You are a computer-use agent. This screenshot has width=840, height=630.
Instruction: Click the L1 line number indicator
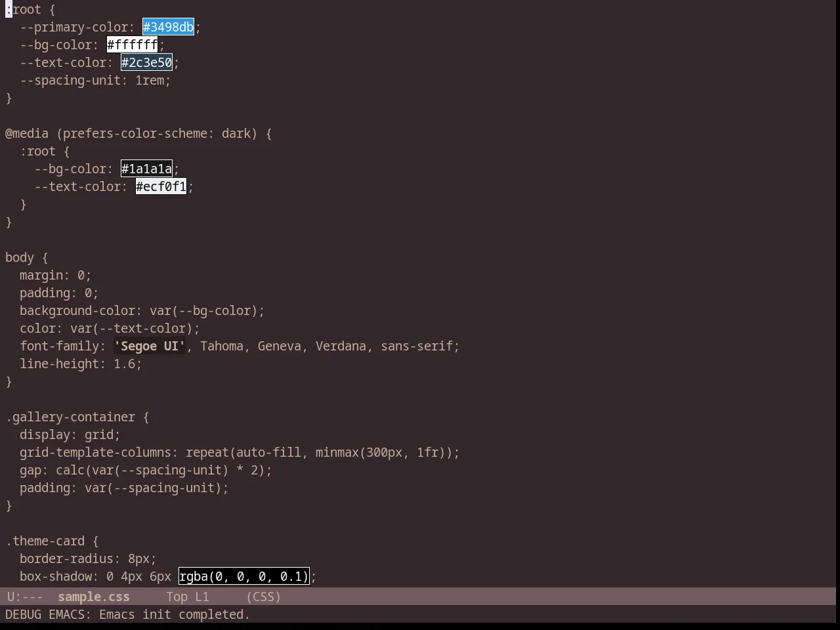pyautogui.click(x=202, y=597)
